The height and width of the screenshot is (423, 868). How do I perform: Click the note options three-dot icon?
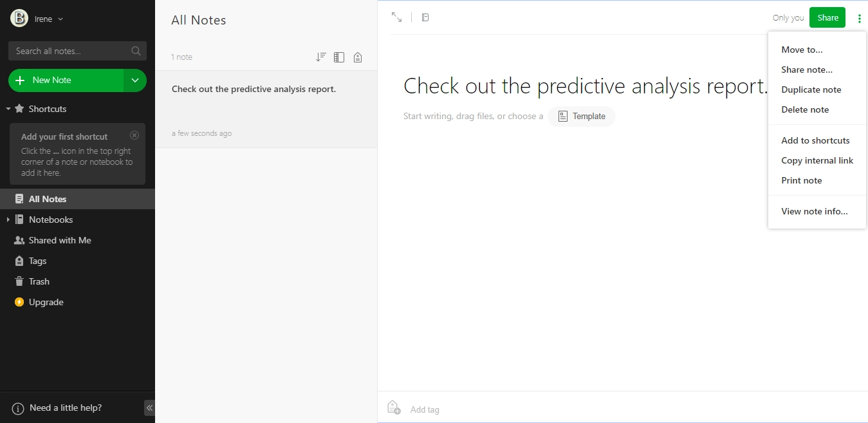pos(859,17)
